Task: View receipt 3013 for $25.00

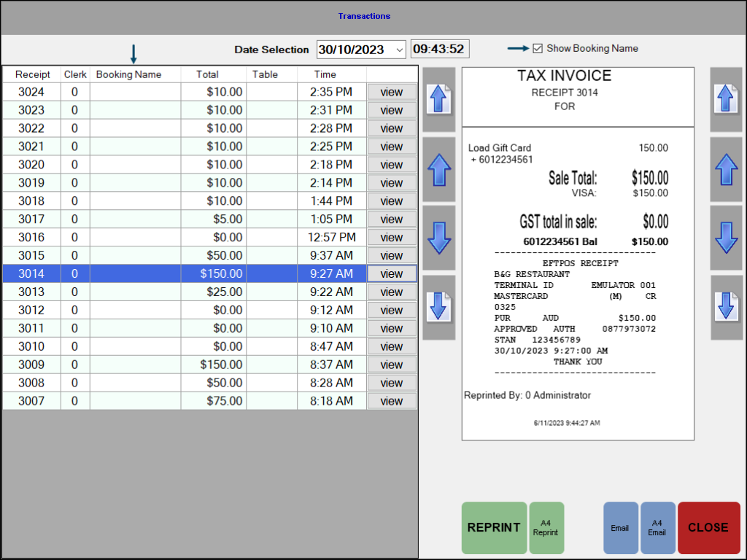Action: [392, 292]
